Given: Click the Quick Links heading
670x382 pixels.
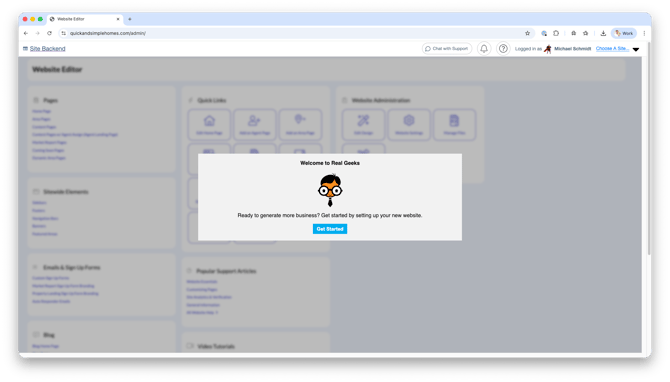Looking at the screenshot, I should pos(212,100).
